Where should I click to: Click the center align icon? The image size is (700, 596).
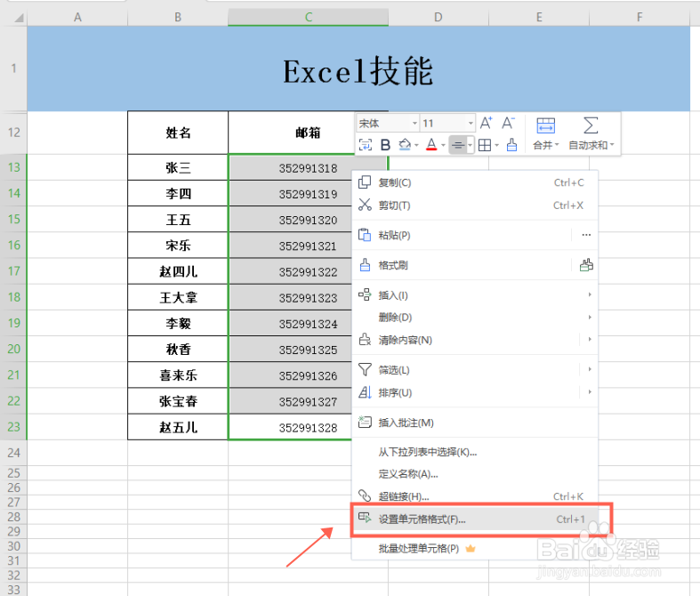[x=457, y=145]
